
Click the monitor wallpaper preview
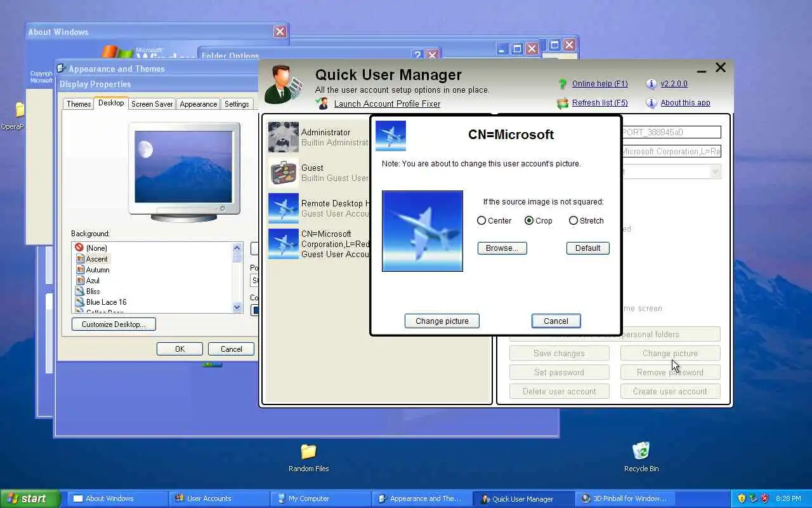[x=184, y=168]
